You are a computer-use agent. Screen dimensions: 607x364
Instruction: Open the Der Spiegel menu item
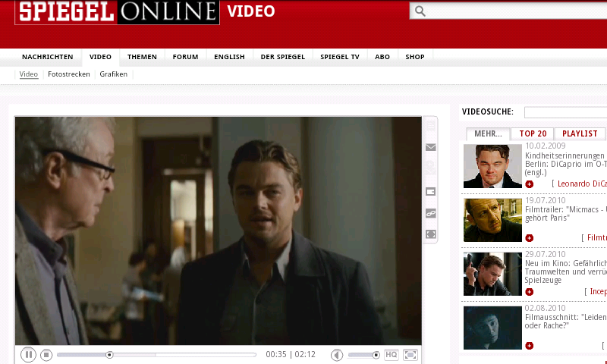(282, 57)
